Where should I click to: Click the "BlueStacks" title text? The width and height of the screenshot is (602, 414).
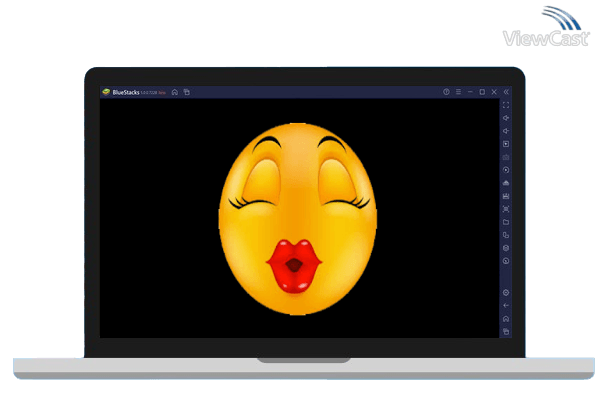(x=126, y=93)
